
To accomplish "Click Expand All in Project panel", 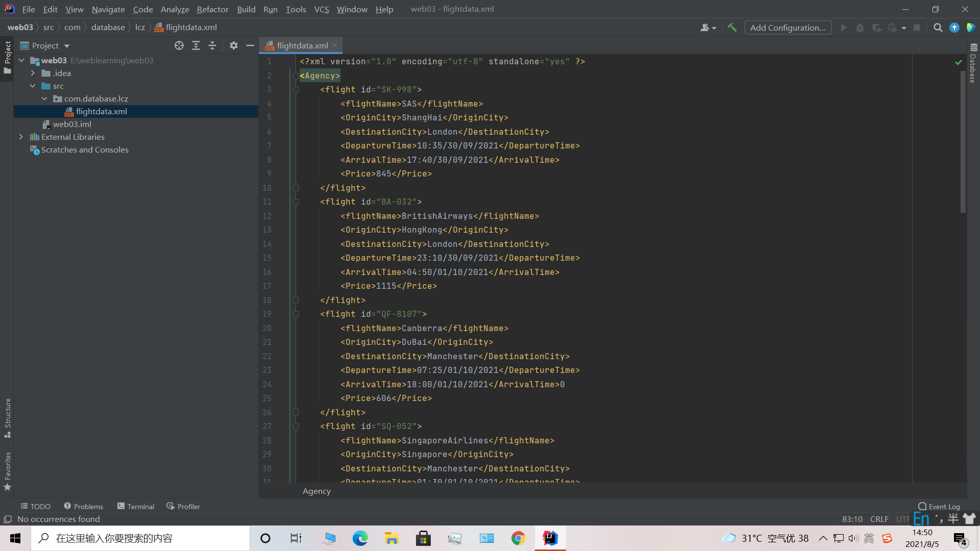I will pyautogui.click(x=195, y=45).
